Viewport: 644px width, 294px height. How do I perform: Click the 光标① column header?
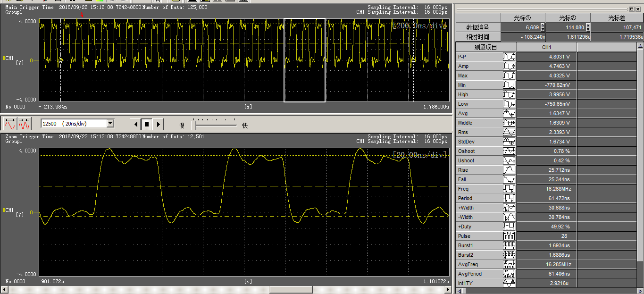click(523, 18)
